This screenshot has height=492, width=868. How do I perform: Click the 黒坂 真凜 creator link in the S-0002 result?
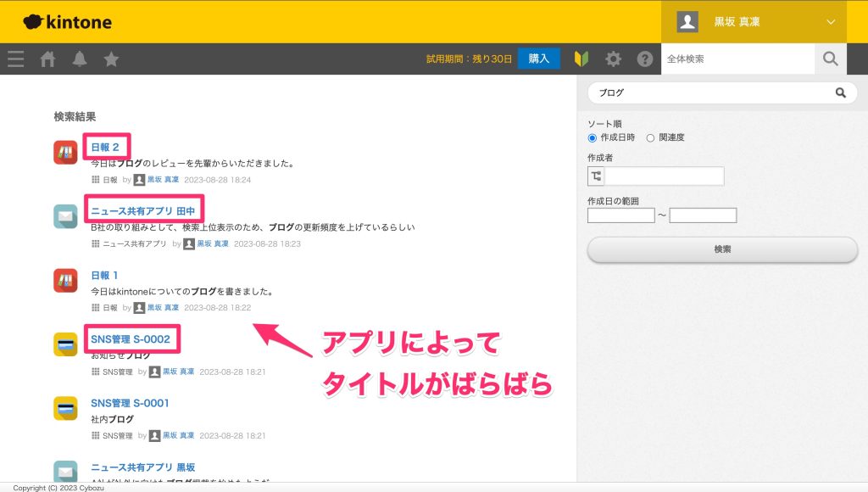click(x=179, y=372)
